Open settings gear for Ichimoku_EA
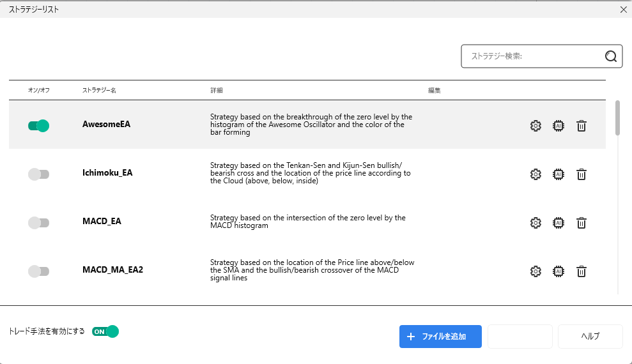 [536, 174]
